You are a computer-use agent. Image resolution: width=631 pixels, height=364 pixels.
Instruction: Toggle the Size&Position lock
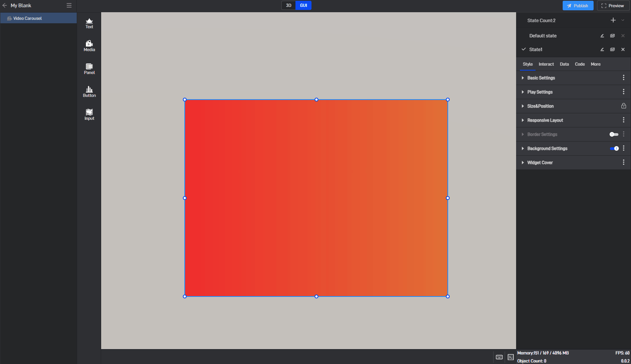623,106
